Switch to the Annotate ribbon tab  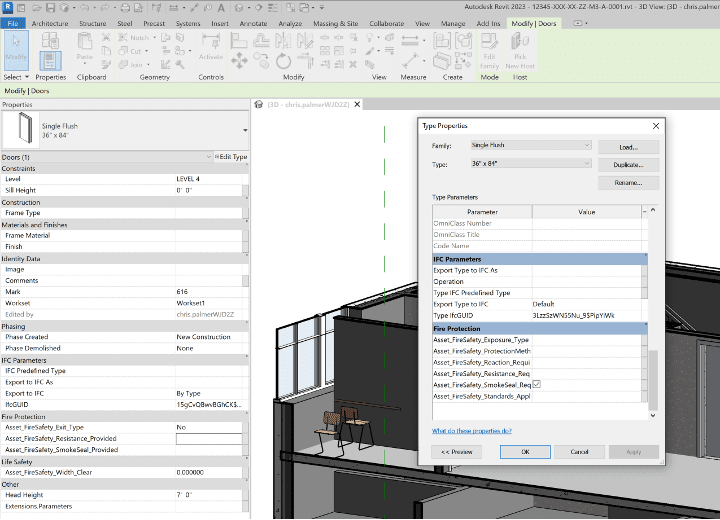pos(253,22)
